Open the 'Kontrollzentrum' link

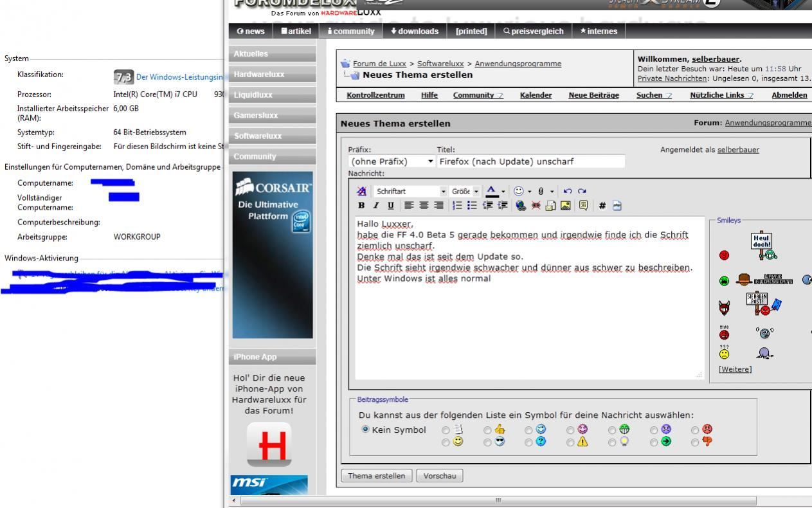click(x=375, y=95)
